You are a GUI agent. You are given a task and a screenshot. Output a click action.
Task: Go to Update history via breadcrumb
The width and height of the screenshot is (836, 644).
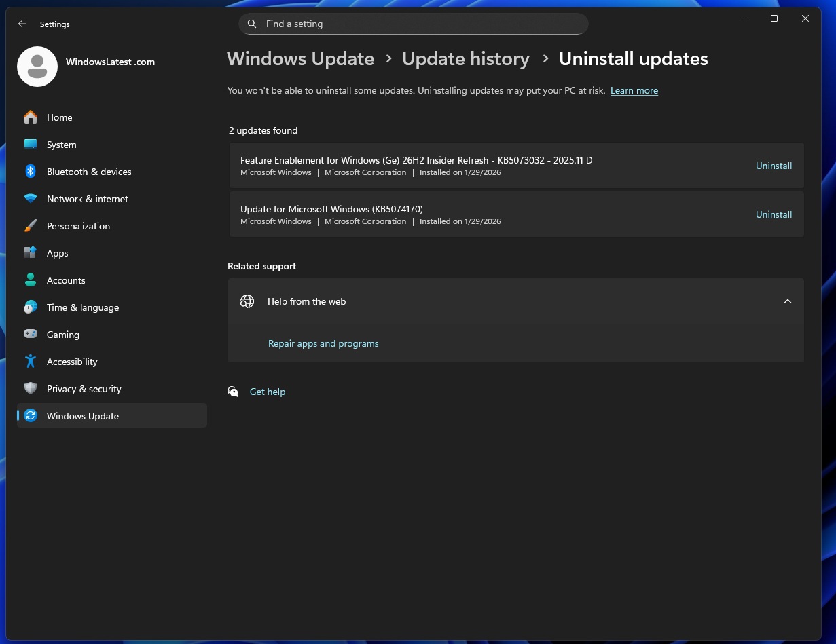pyautogui.click(x=466, y=59)
